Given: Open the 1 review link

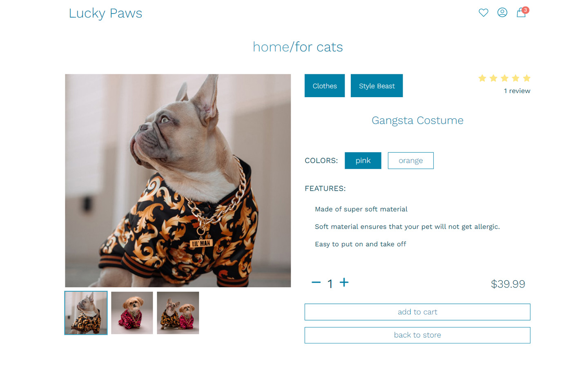Looking at the screenshot, I should [517, 91].
